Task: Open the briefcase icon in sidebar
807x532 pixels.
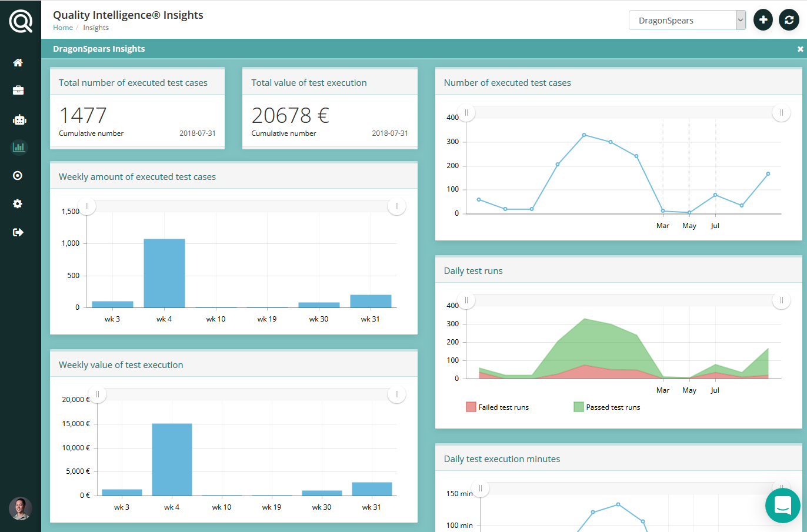Action: click(18, 90)
